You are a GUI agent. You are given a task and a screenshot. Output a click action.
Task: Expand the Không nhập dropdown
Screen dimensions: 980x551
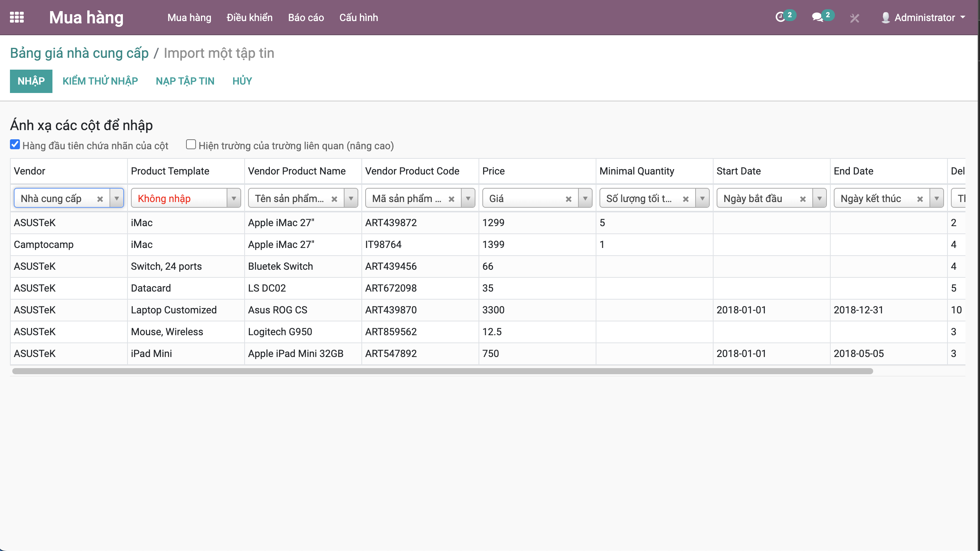coord(234,199)
